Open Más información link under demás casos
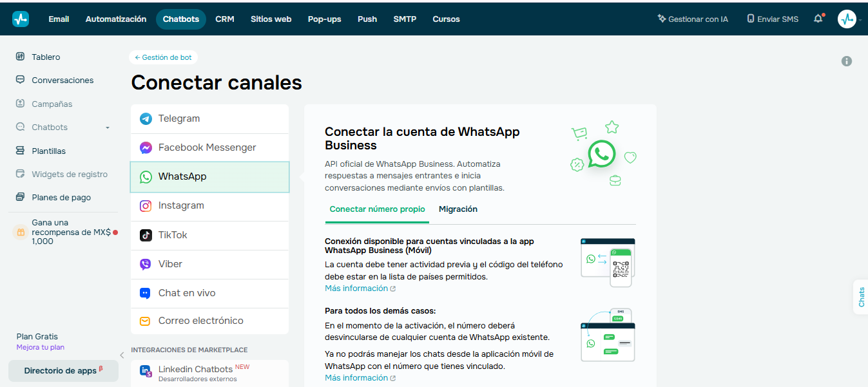 tap(360, 378)
